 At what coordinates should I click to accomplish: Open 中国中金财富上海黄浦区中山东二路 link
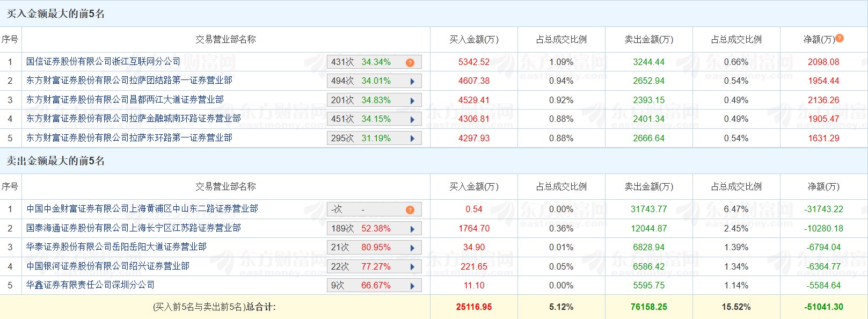142,209
